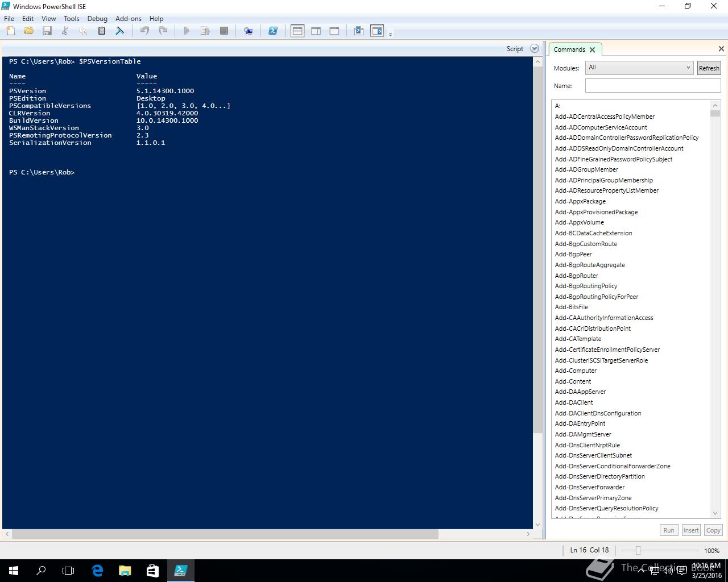Image resolution: width=728 pixels, height=582 pixels.
Task: Click the console scroll-down arrow
Action: coord(537,525)
